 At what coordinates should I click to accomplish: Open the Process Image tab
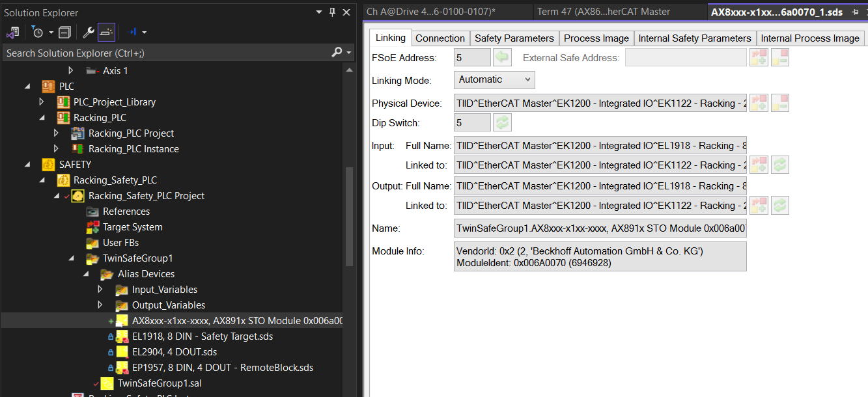coord(596,38)
